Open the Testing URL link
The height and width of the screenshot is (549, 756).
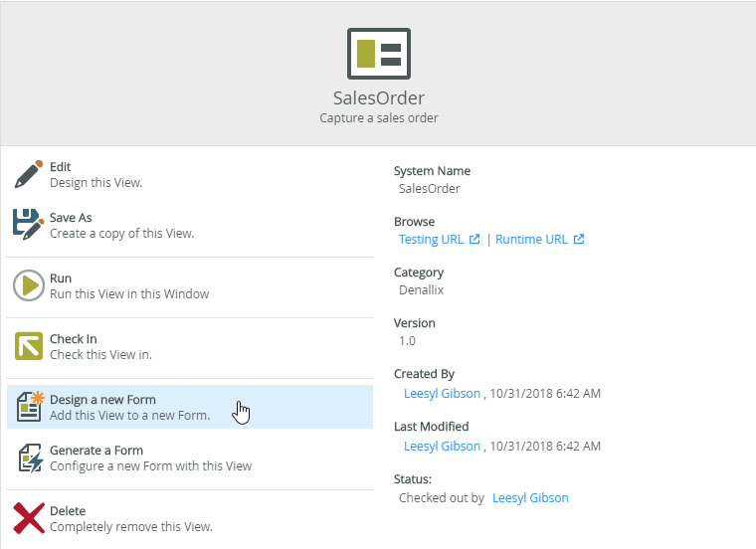[x=432, y=240]
